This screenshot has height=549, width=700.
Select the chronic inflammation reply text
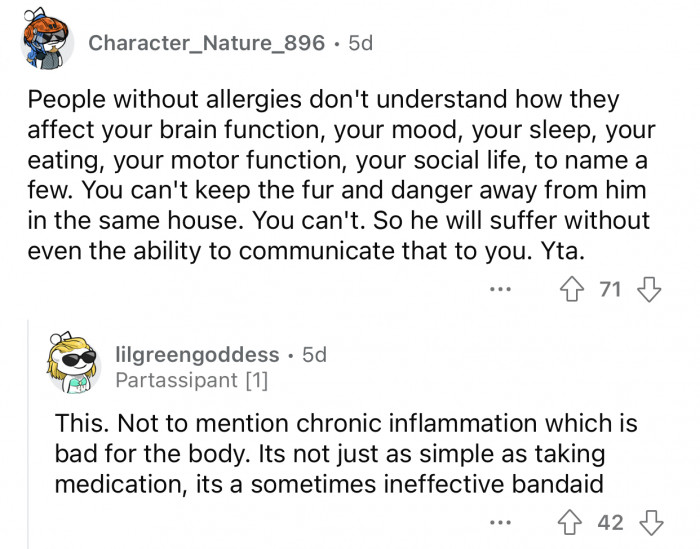click(x=346, y=453)
